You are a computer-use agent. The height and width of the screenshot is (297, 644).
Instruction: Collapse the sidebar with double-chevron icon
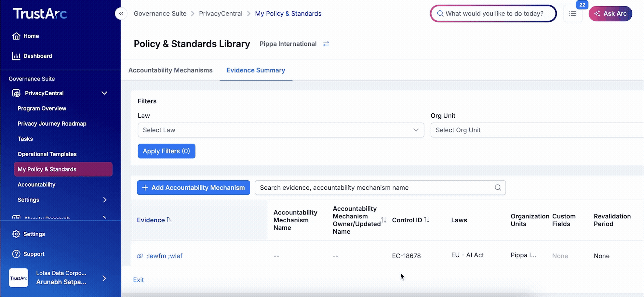point(121,14)
